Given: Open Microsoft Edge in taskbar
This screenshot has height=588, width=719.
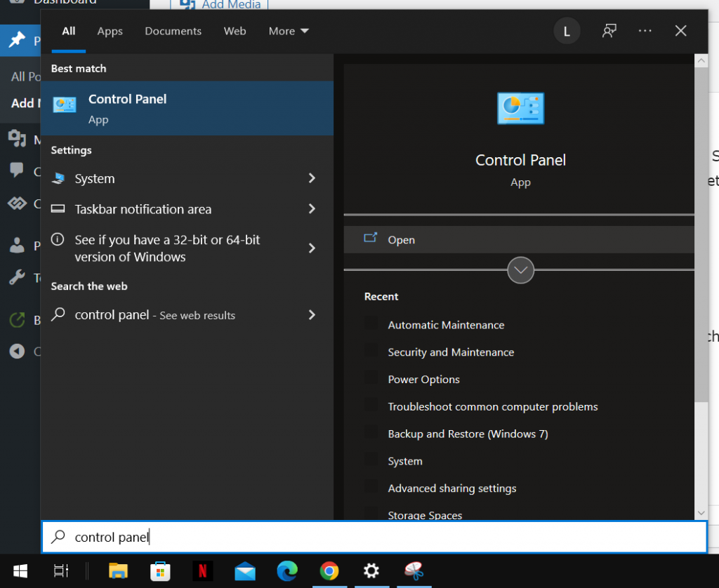Looking at the screenshot, I should tap(287, 571).
